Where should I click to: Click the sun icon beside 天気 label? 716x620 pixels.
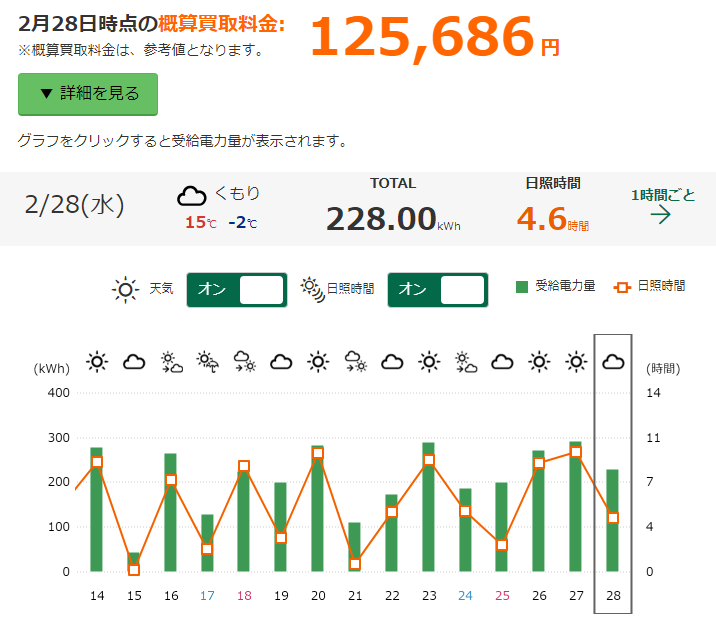(x=125, y=289)
